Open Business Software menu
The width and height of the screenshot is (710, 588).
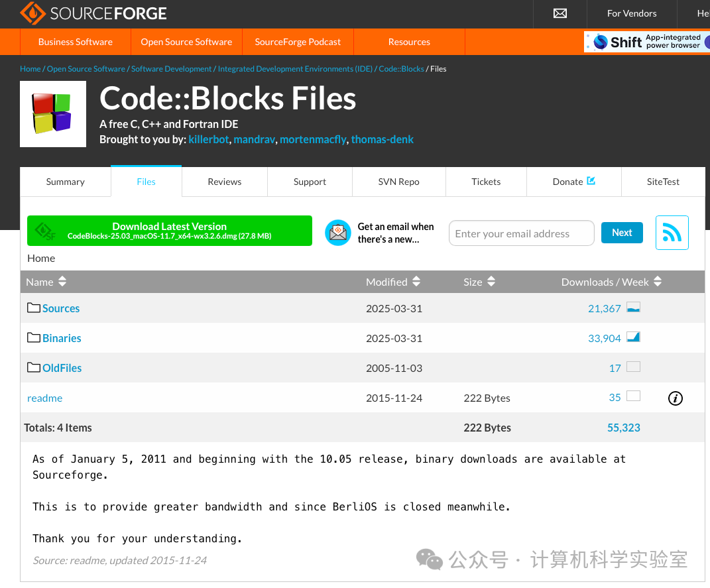(x=76, y=42)
